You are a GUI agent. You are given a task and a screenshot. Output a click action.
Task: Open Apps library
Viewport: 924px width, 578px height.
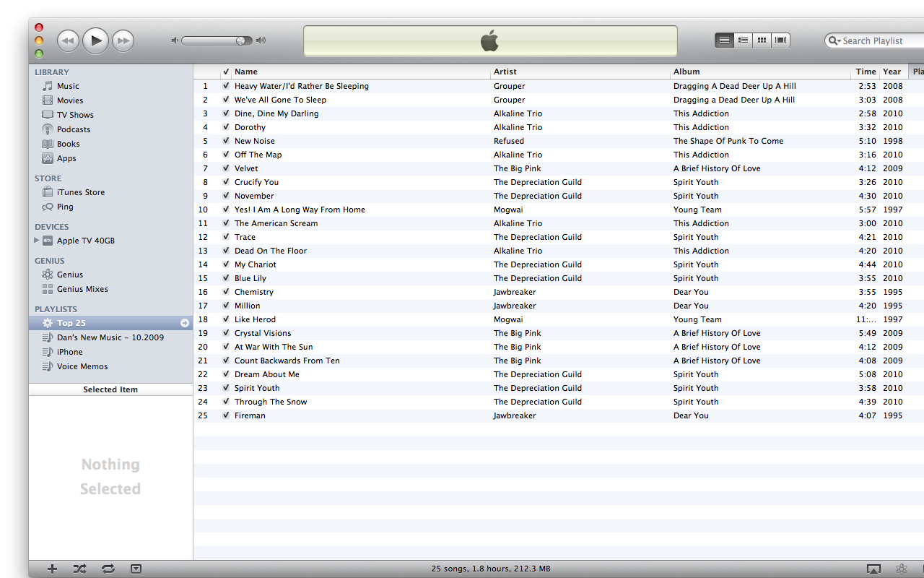tap(66, 158)
